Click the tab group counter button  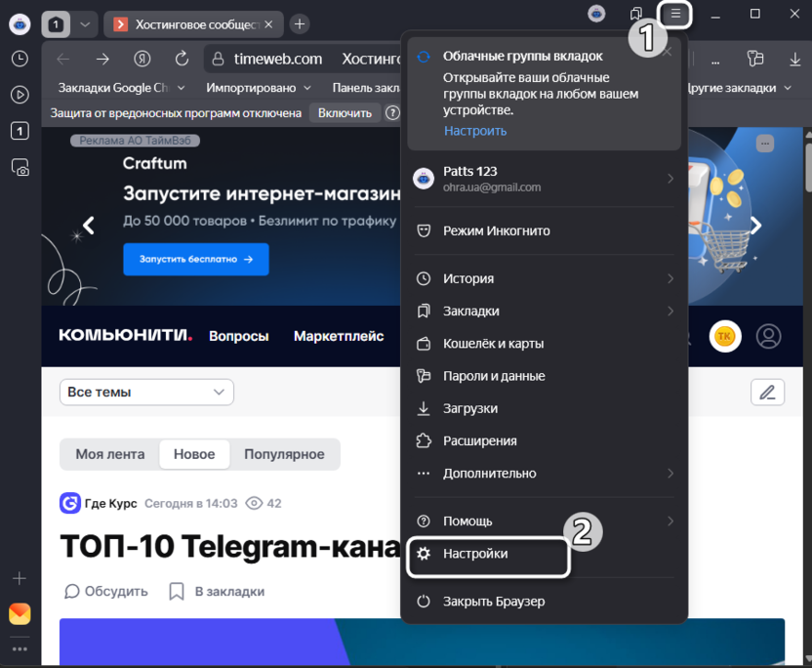pyautogui.click(x=56, y=24)
